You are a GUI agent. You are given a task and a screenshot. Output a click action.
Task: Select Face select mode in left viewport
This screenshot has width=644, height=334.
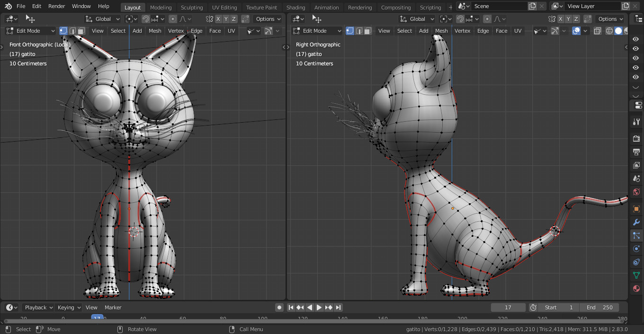coord(81,31)
